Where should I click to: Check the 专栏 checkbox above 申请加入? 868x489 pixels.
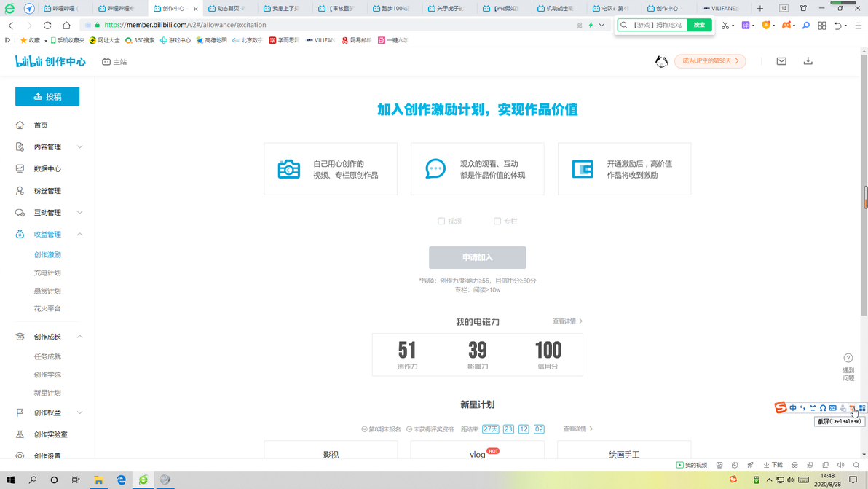[497, 221]
